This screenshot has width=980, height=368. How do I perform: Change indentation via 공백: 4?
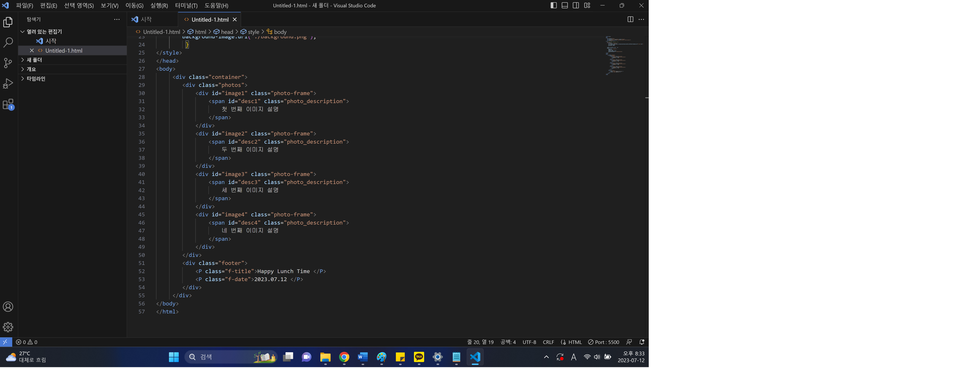tap(508, 342)
